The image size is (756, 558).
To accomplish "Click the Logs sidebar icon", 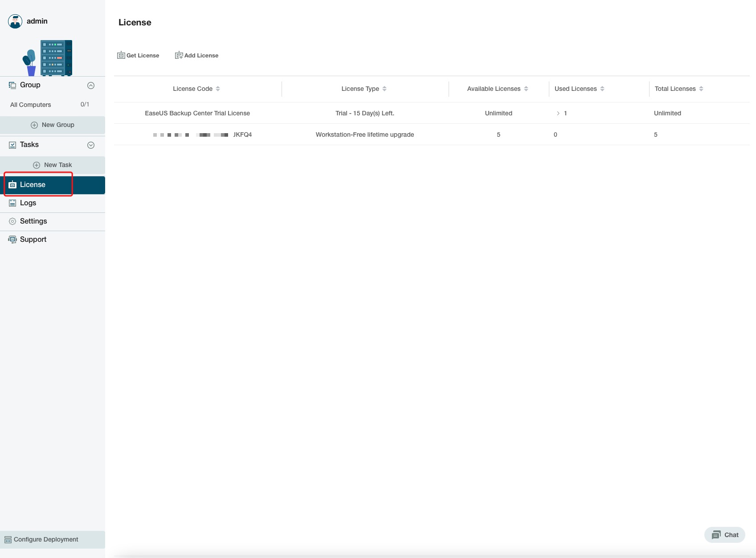I will click(12, 203).
